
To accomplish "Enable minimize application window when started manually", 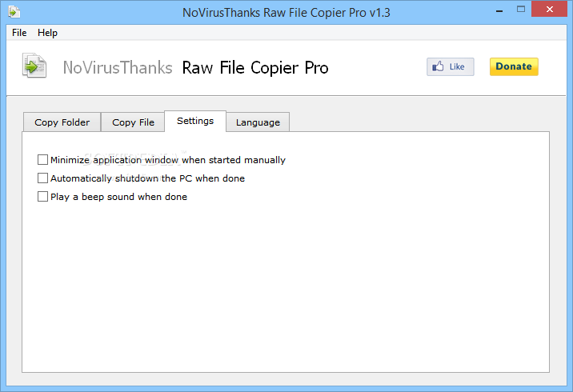I will (x=42, y=160).
